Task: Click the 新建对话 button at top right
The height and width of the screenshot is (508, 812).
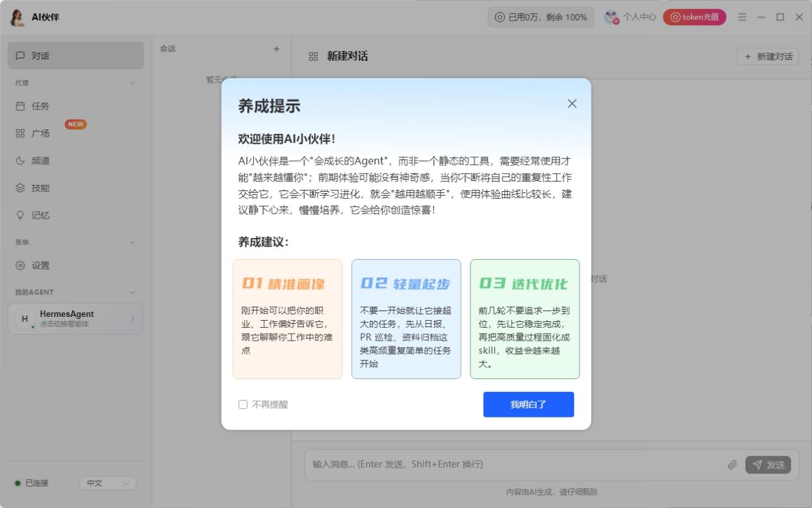Action: (768, 56)
